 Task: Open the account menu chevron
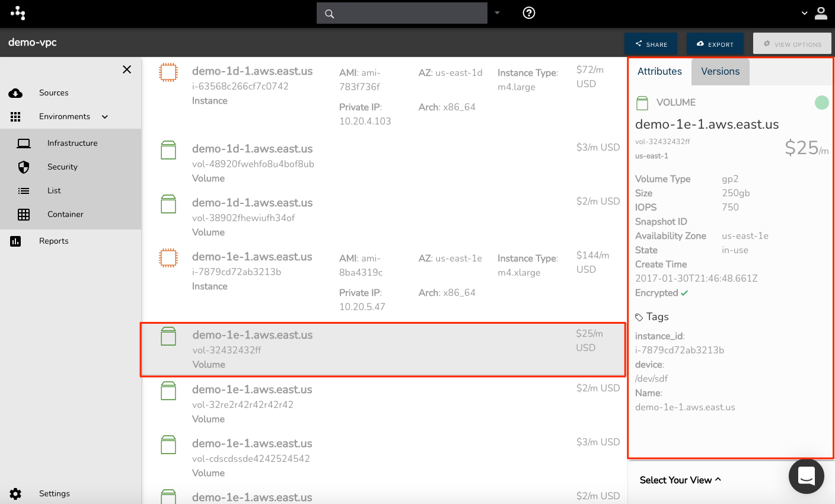804,13
